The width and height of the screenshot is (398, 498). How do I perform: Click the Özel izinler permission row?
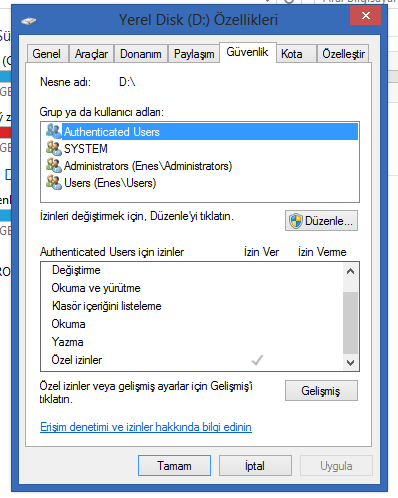[192, 360]
